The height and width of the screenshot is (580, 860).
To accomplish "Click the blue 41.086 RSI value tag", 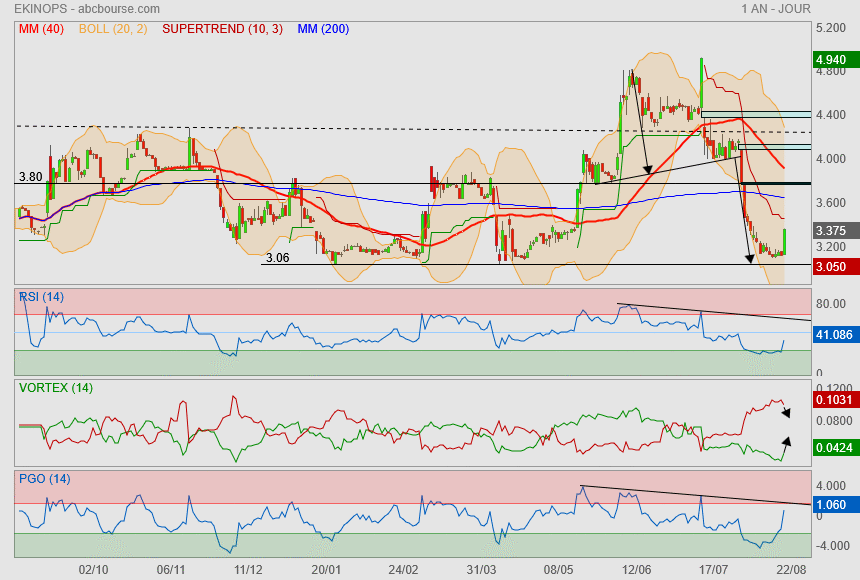I will (836, 334).
